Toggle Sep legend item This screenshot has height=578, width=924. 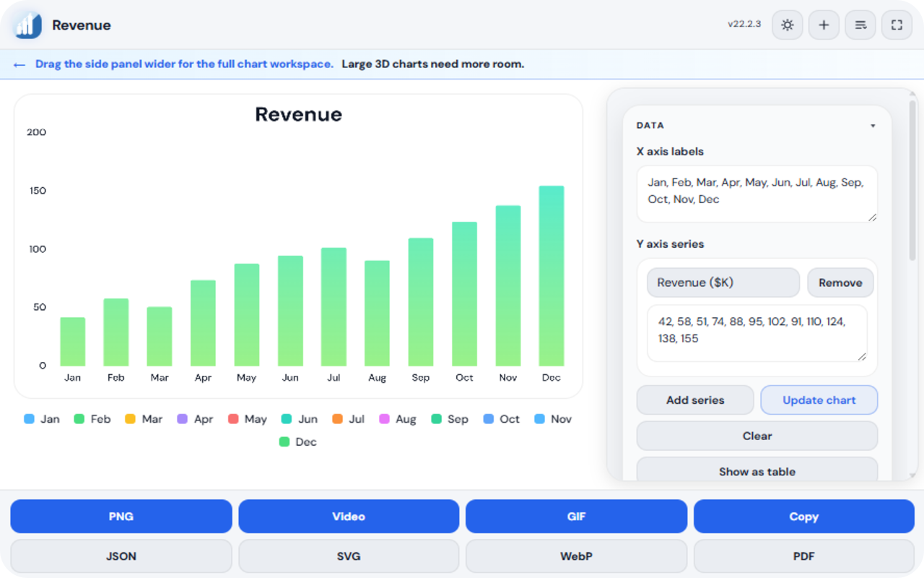click(x=450, y=419)
